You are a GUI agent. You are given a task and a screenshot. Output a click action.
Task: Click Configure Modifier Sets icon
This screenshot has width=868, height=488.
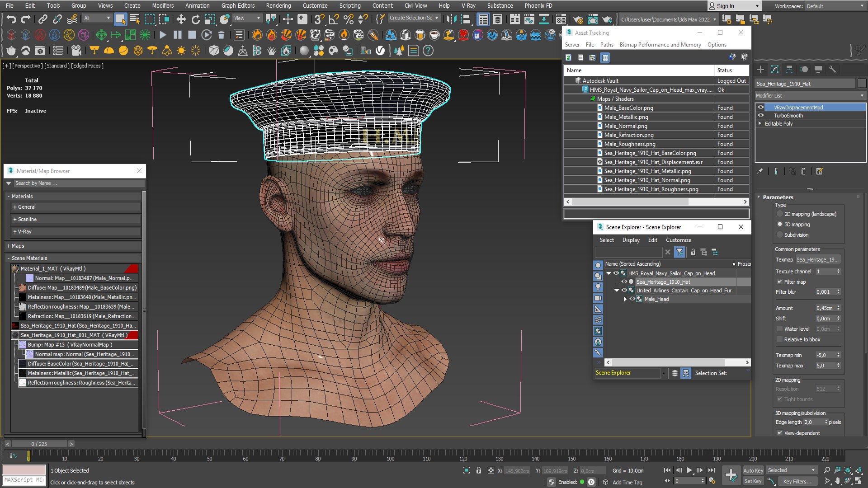pyautogui.click(x=819, y=171)
